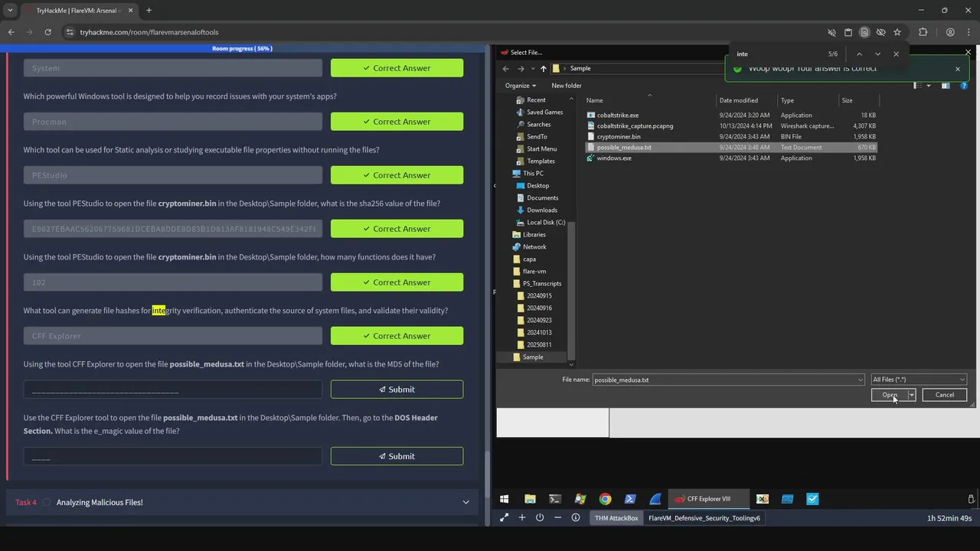Expand the Task 4 Analyzing Malicious Files section
Viewport: 980px width, 551px height.
pyautogui.click(x=243, y=502)
